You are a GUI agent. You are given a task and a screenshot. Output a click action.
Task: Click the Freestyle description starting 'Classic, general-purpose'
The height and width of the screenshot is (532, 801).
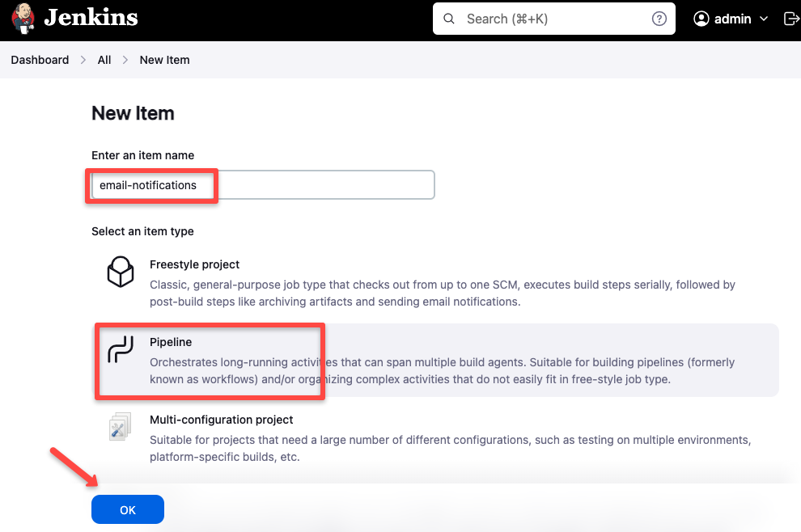(x=443, y=293)
